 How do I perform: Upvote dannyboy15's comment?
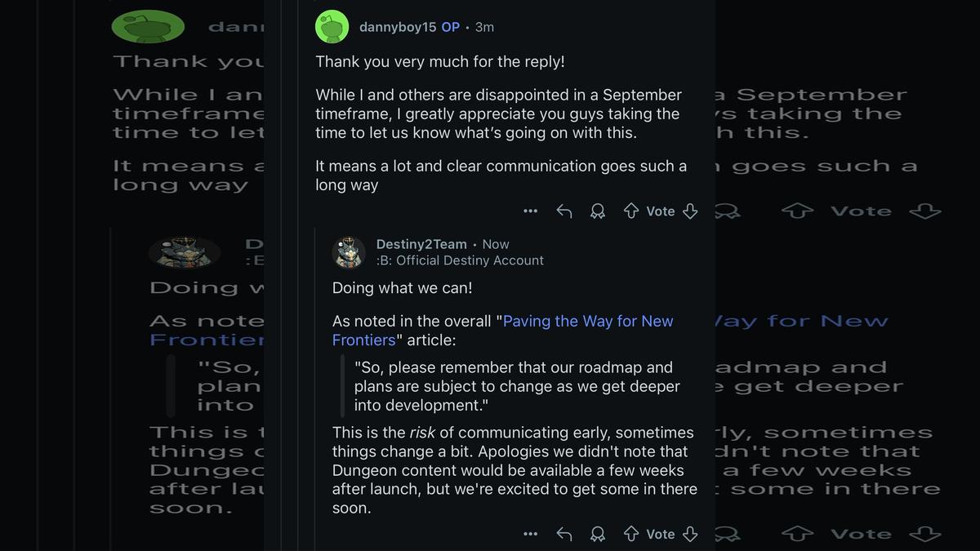click(x=630, y=211)
